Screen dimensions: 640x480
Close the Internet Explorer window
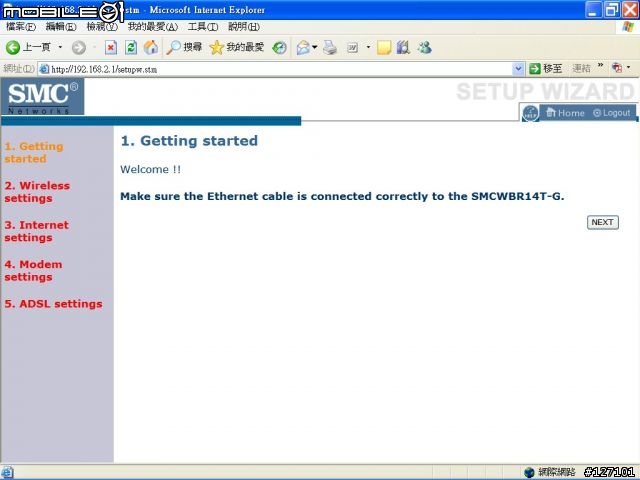[x=630, y=9]
